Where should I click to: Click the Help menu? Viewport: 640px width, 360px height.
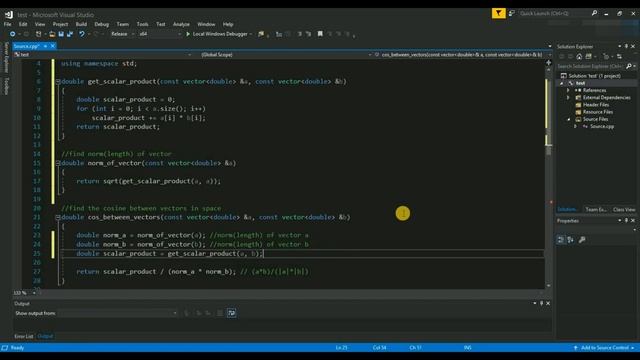[x=228, y=24]
